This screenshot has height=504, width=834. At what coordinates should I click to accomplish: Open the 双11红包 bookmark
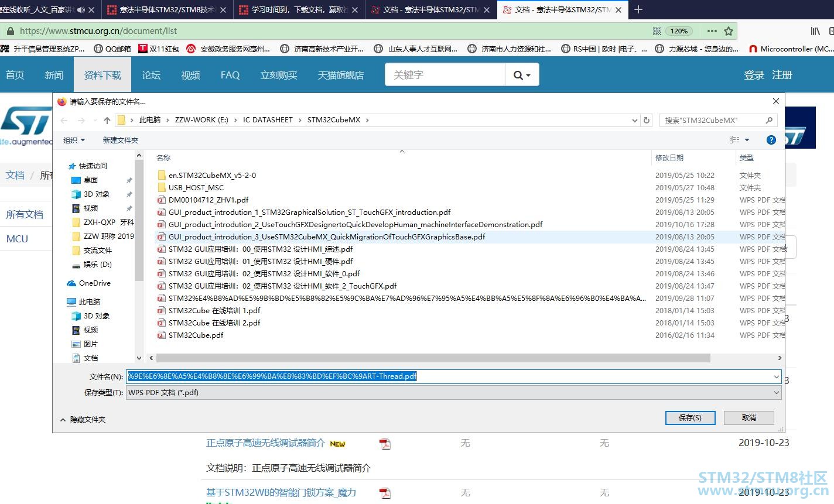point(158,49)
